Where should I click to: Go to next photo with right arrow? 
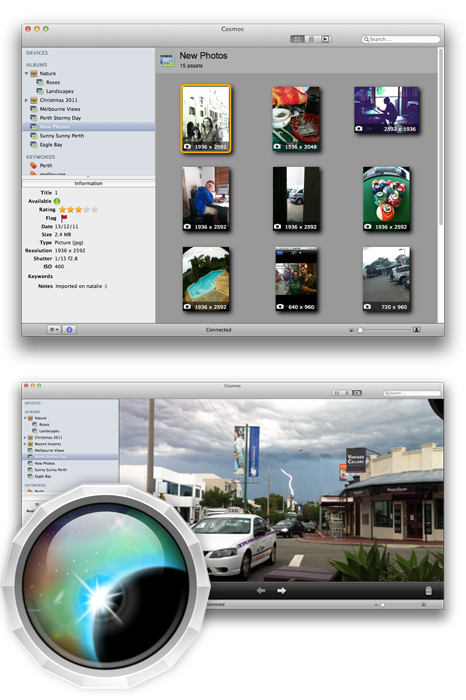point(281,591)
